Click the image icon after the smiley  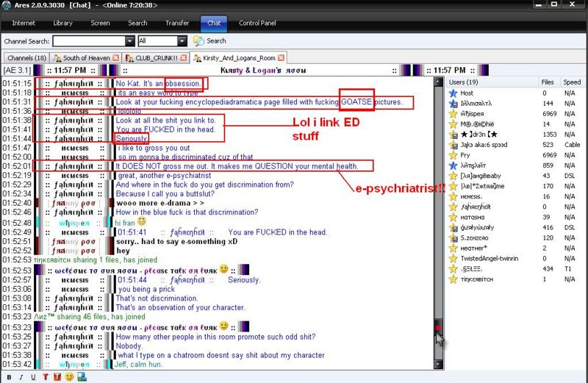pos(81,377)
